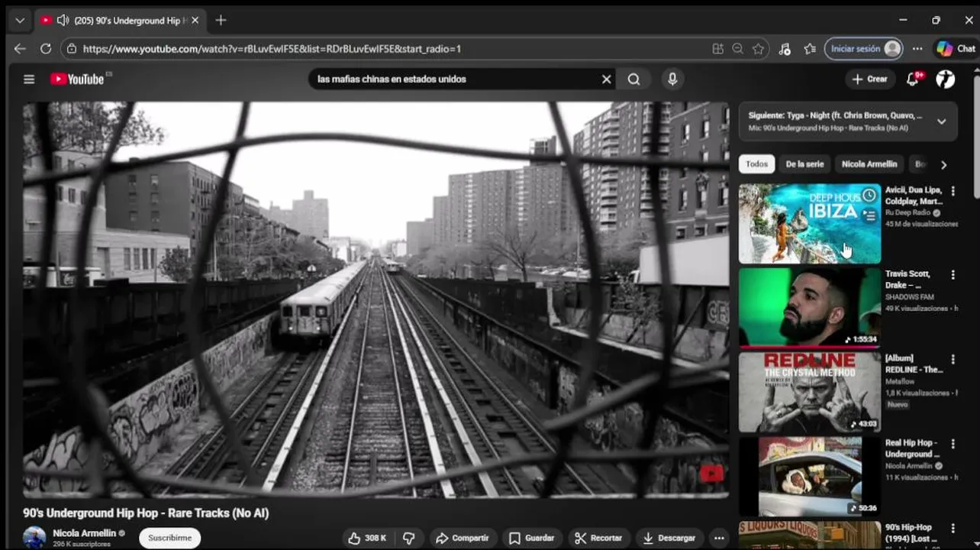This screenshot has height=550, width=980.
Task: Click the Recortar clip button
Action: (598, 538)
